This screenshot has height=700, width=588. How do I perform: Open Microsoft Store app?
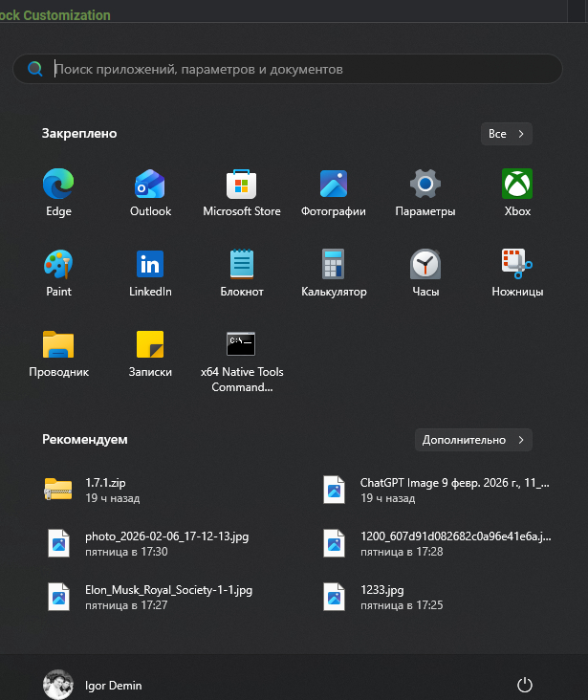[242, 192]
